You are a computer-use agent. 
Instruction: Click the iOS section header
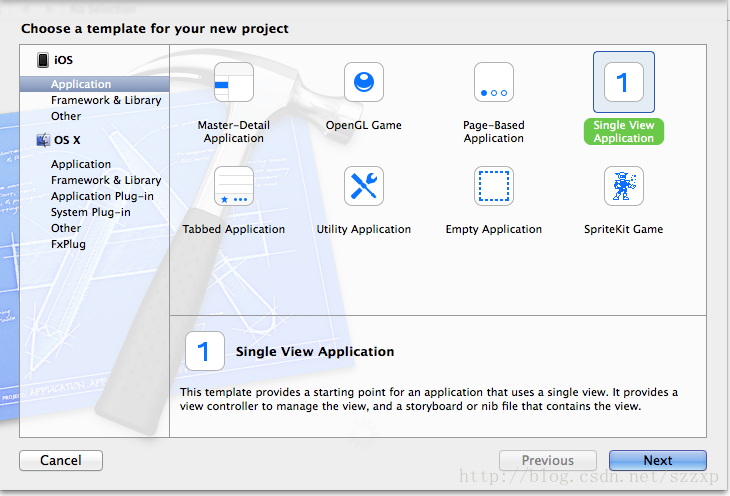(x=63, y=60)
